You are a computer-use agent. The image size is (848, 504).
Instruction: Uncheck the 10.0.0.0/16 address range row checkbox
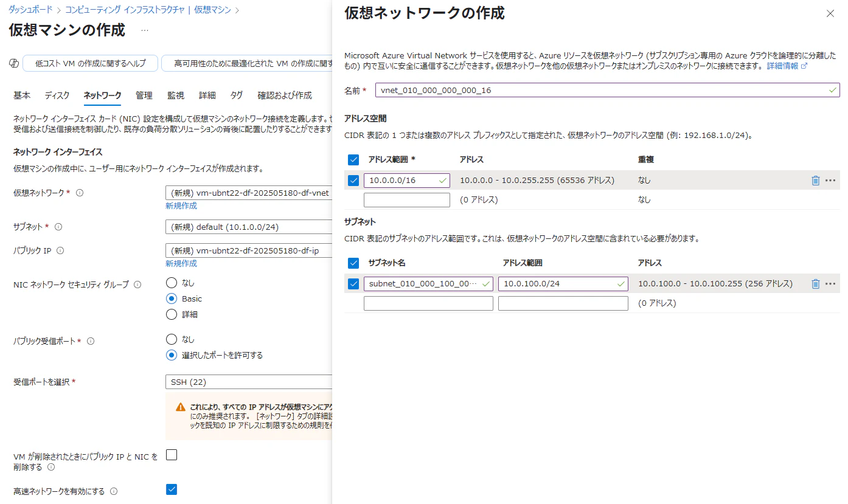(x=353, y=181)
